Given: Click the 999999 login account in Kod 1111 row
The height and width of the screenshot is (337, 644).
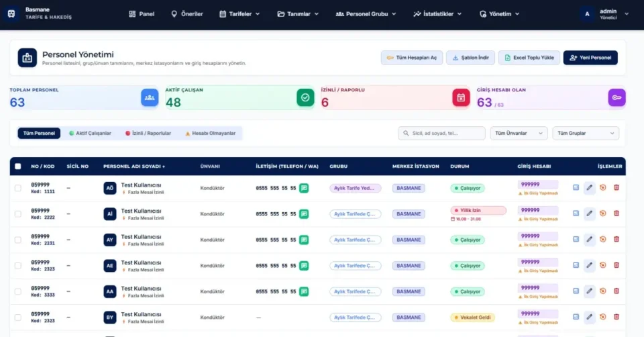Looking at the screenshot, I should [538, 185].
